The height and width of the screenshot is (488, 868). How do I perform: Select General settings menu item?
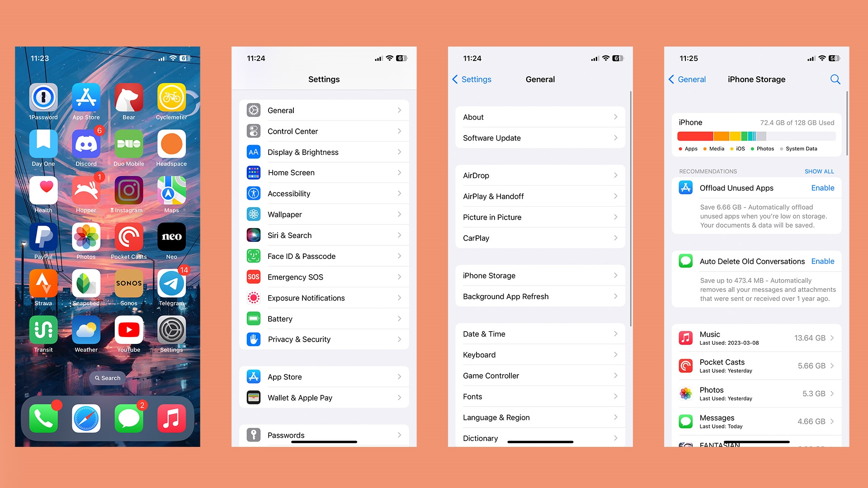(x=325, y=110)
